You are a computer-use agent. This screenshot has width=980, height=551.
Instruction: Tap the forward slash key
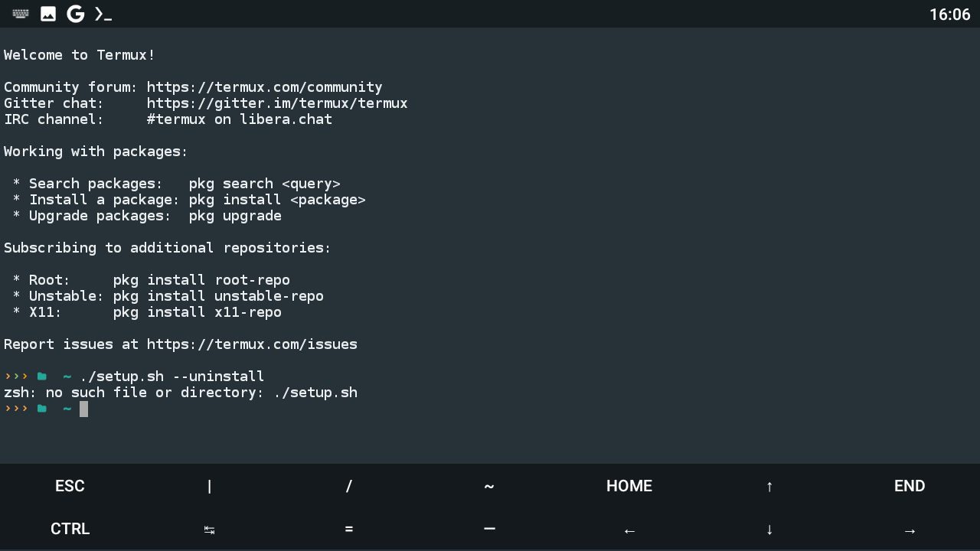pyautogui.click(x=349, y=486)
